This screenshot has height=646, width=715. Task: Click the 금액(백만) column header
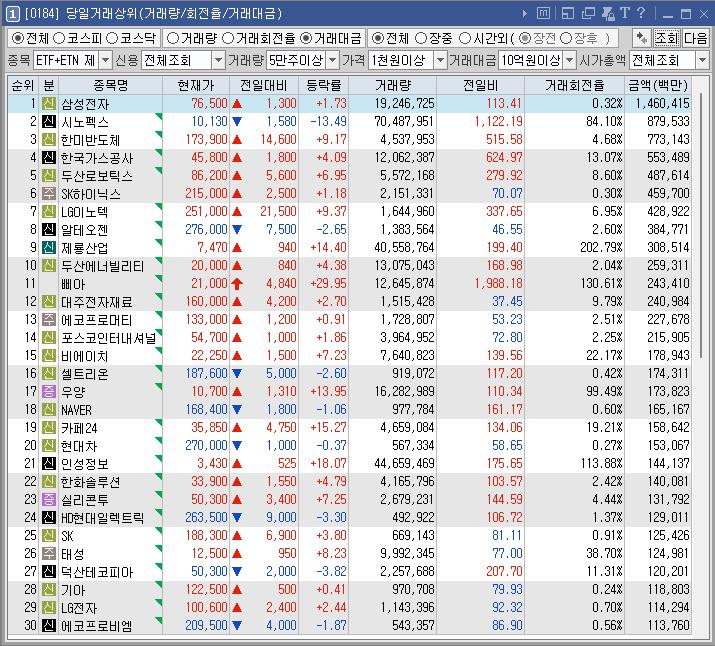coord(658,85)
